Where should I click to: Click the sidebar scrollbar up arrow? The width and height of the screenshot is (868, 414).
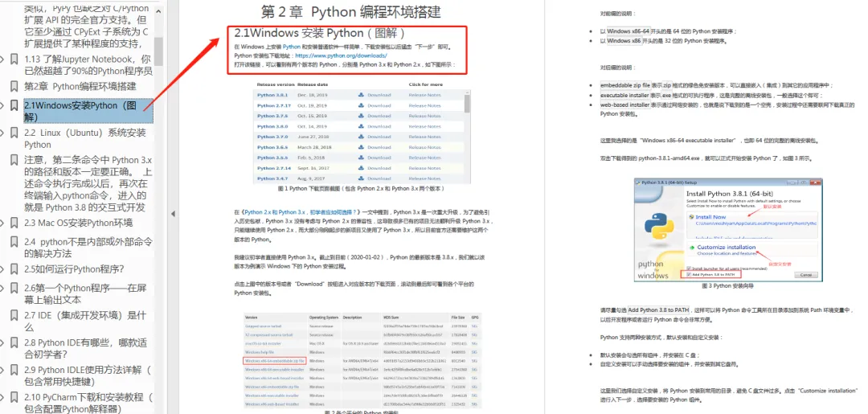pyautogui.click(x=158, y=11)
